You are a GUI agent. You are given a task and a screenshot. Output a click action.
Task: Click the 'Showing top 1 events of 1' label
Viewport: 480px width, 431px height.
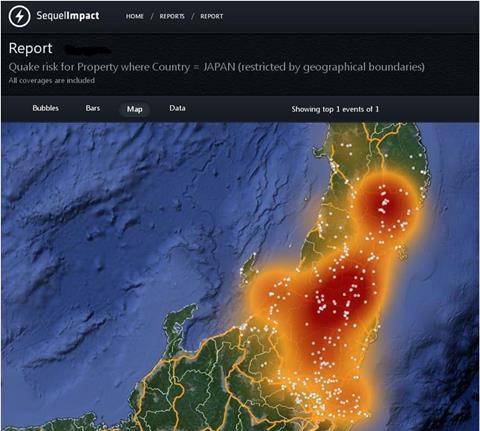tap(335, 109)
